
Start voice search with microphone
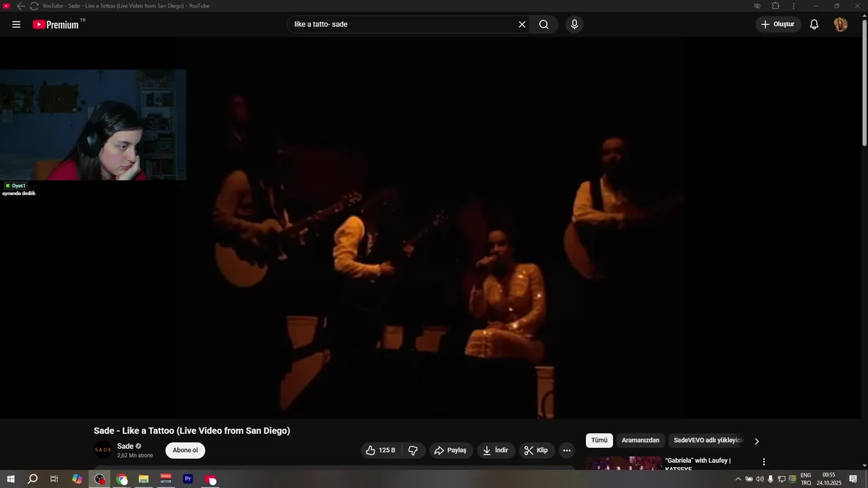coord(574,24)
